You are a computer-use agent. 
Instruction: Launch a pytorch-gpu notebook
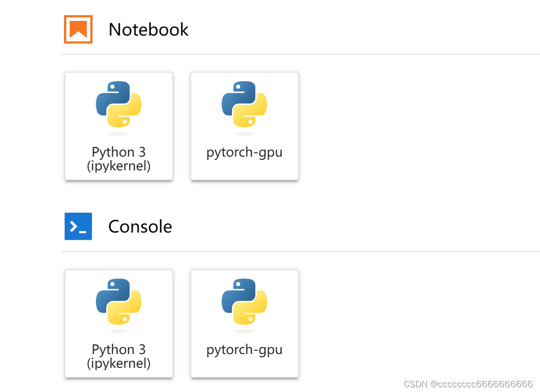pos(244,126)
